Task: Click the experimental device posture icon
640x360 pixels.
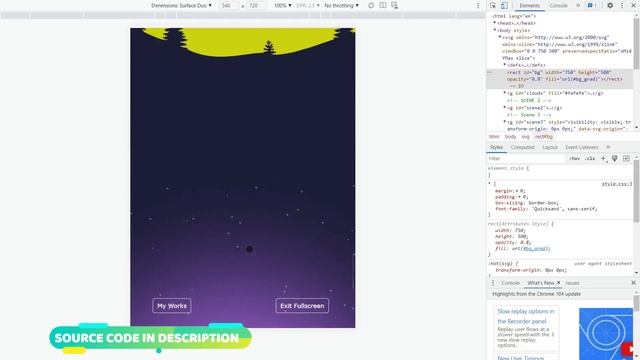Action: pyautogui.click(x=394, y=6)
